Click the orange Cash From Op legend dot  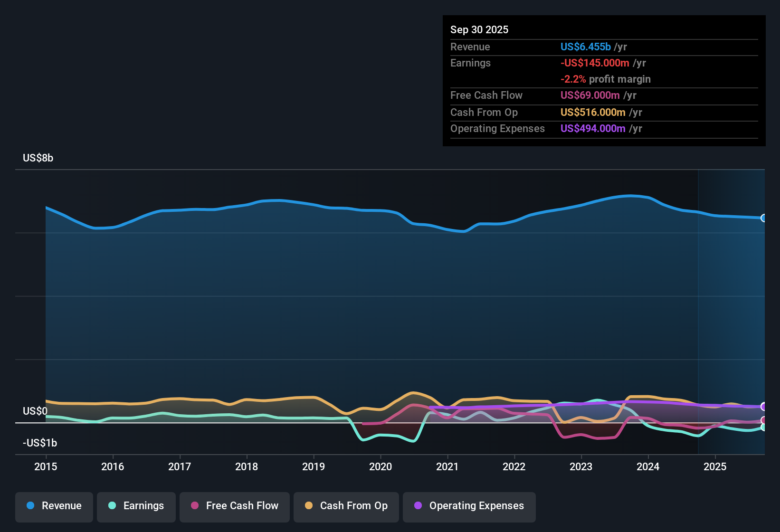[308, 506]
